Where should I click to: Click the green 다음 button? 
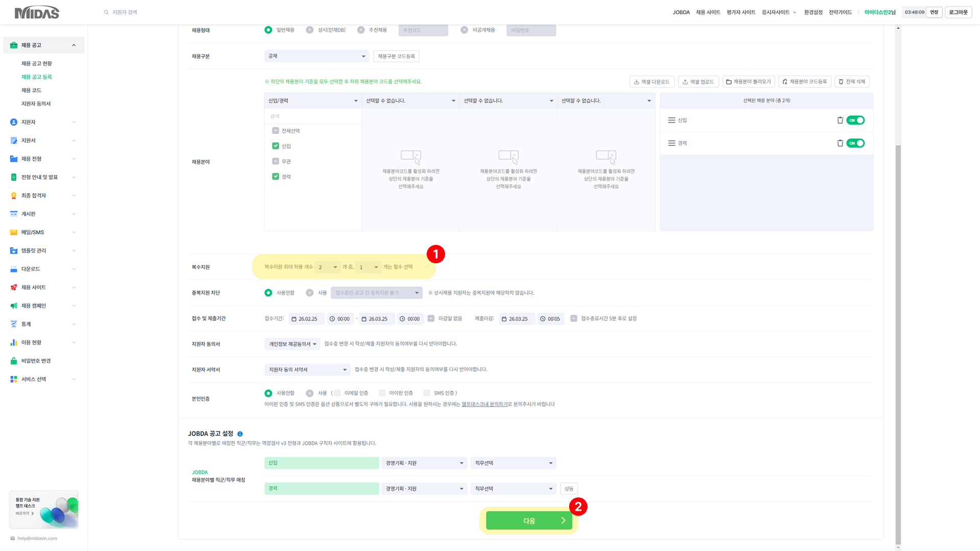pos(529,521)
